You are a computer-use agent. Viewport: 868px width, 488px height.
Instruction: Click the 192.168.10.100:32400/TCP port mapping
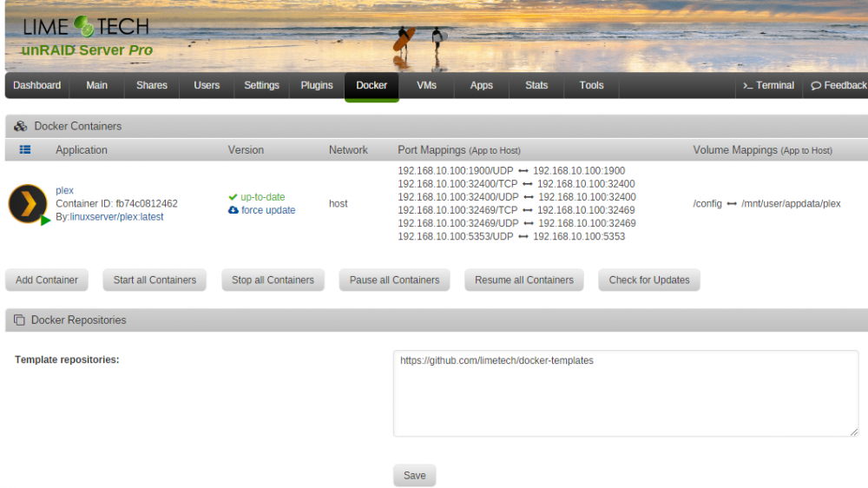[516, 183]
